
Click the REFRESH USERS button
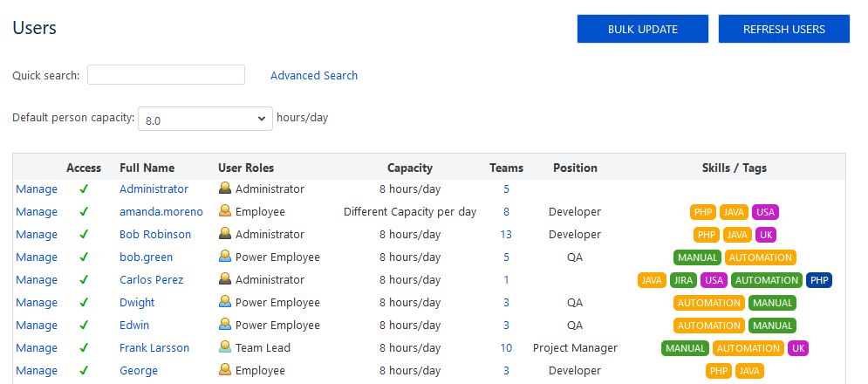784,29
